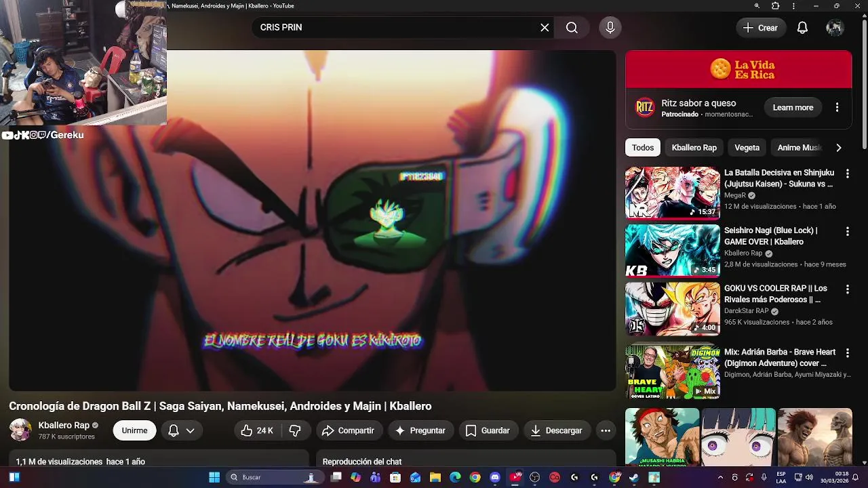The image size is (868, 488).
Task: Start voice search with the microphone icon
Action: 610,28
